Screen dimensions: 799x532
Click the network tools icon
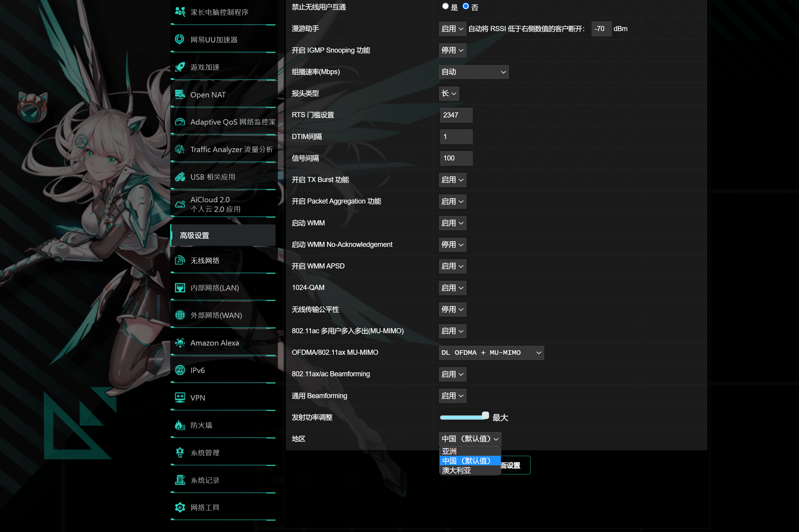click(180, 507)
